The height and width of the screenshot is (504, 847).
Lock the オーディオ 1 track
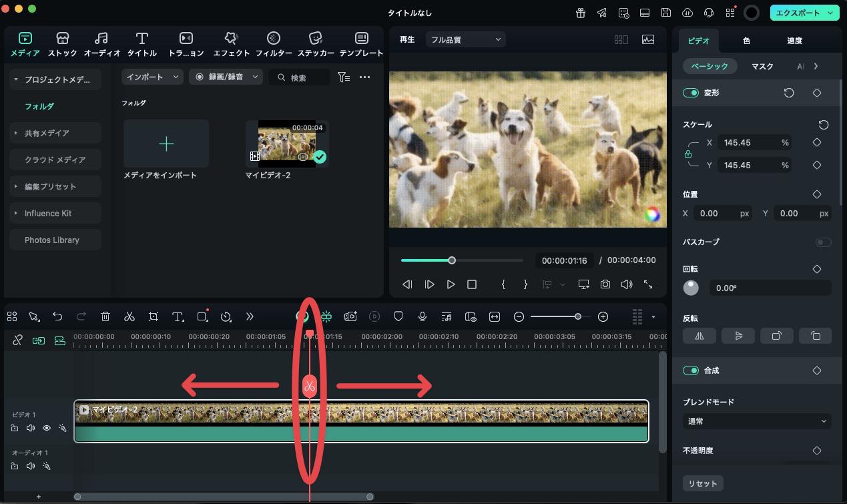[15, 466]
